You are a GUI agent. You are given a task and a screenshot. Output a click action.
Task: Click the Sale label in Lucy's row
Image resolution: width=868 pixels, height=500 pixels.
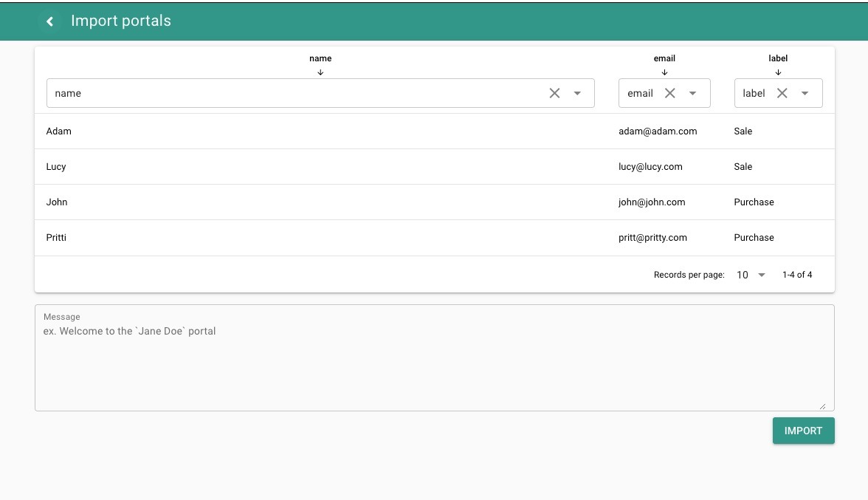coord(743,167)
